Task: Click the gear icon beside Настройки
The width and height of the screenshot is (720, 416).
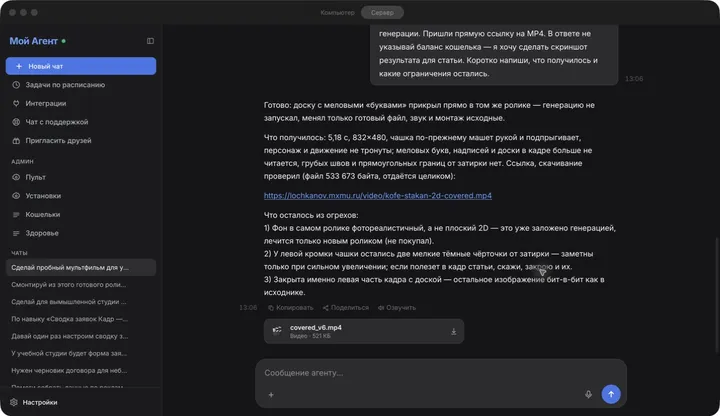Action: pos(14,402)
